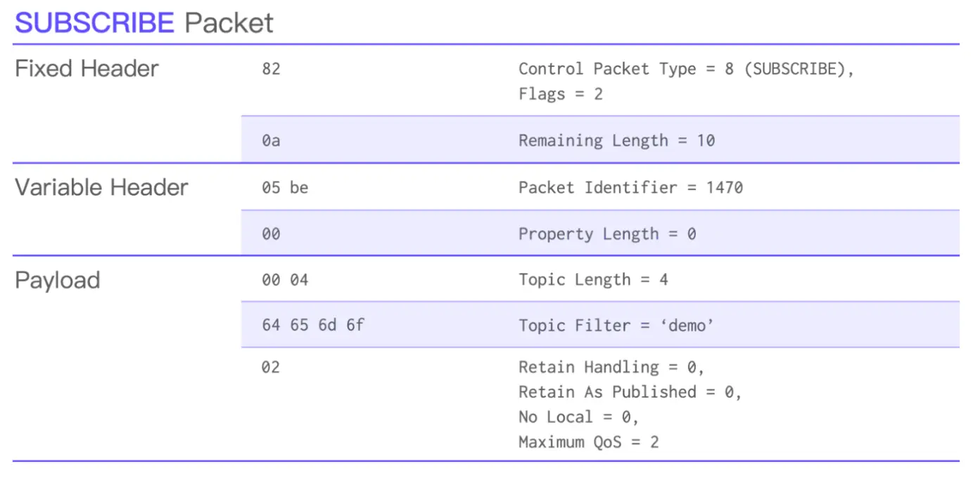Select the Fixed Header section label
Image resolution: width=980 pixels, height=478 pixels.
[87, 69]
